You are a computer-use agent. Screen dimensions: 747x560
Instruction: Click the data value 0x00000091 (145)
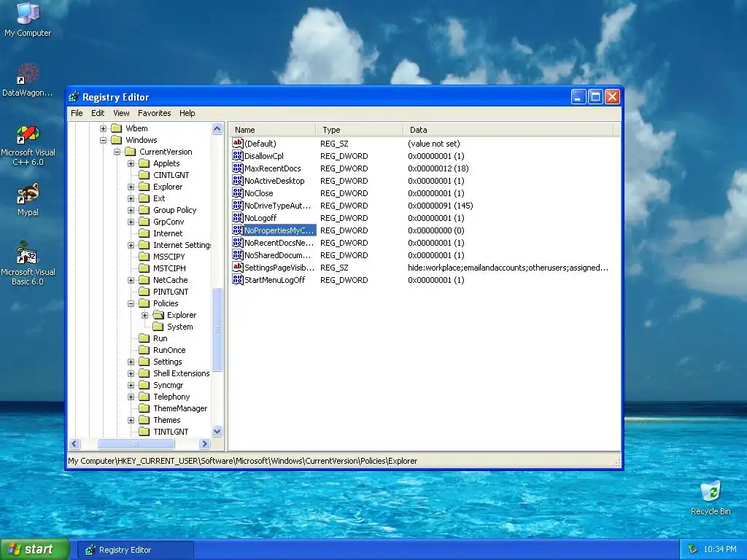click(x=440, y=206)
